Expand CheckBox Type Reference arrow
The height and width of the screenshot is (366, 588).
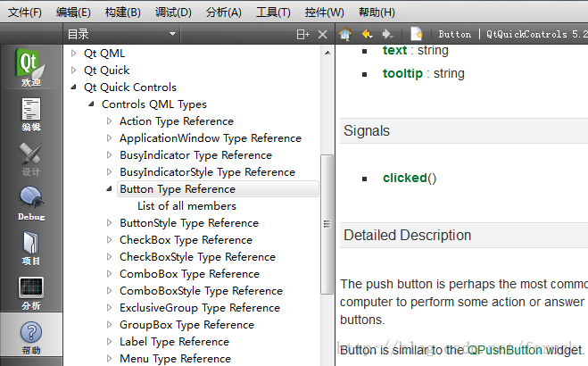109,239
